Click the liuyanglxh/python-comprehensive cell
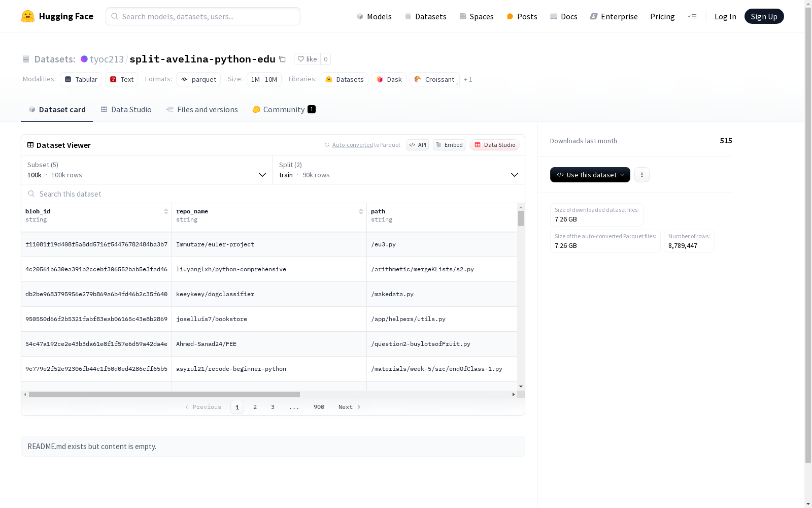Screen dimensions: 812x508 (269, 269)
